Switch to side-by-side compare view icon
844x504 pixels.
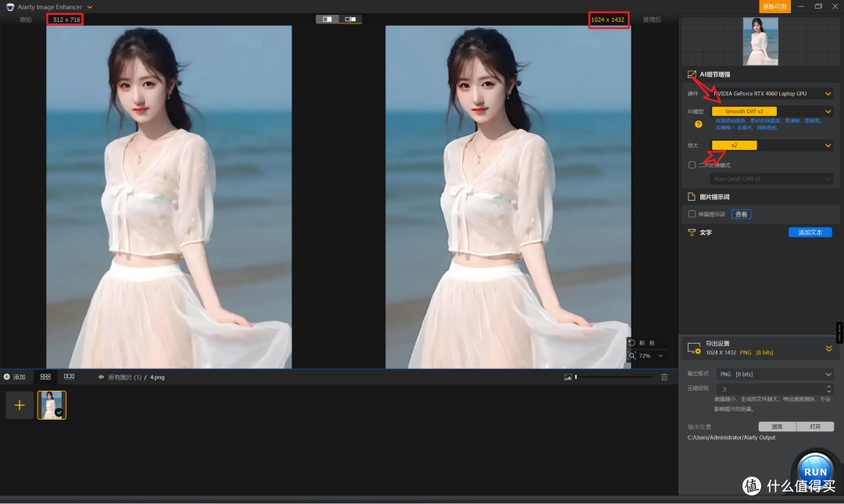[x=350, y=20]
